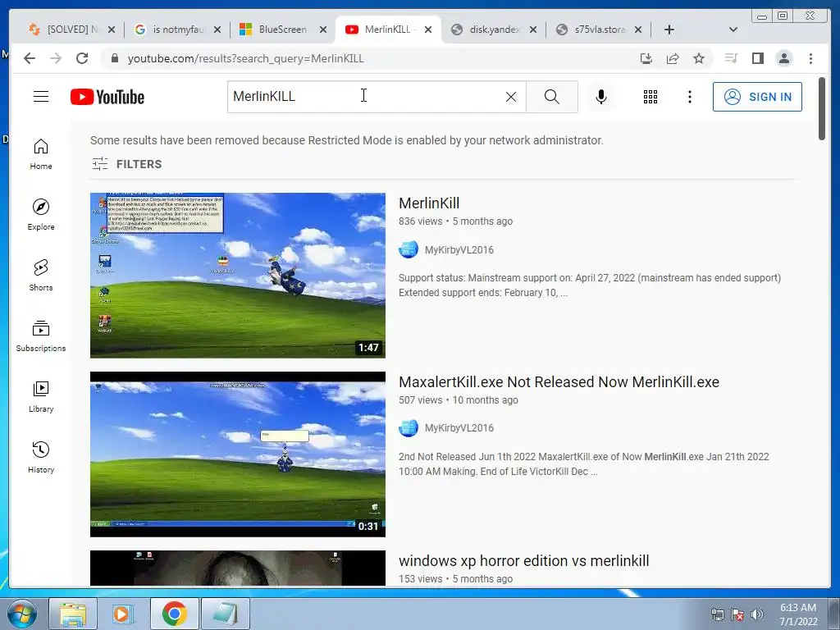This screenshot has width=840, height=630.
Task: Play the MerlinKill video thumbnail
Action: (237, 276)
